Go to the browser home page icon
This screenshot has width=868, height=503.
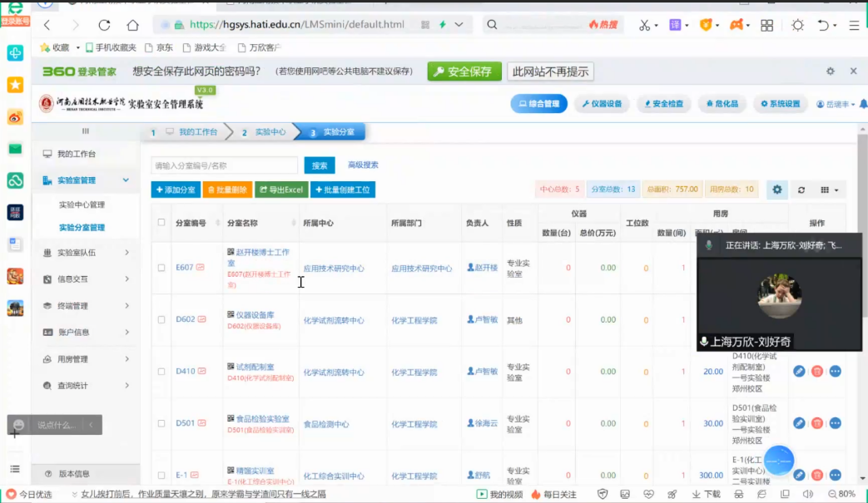(x=132, y=26)
